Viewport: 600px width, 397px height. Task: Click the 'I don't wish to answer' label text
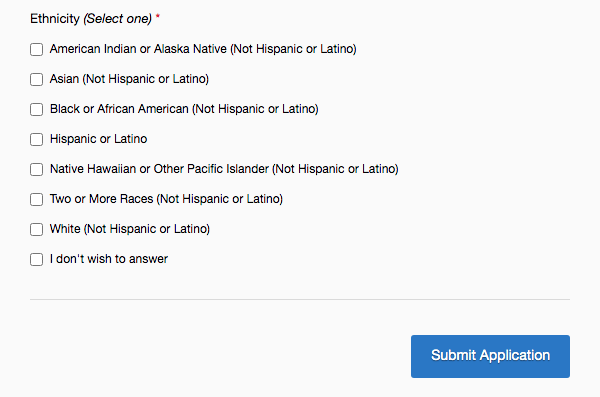coord(109,259)
